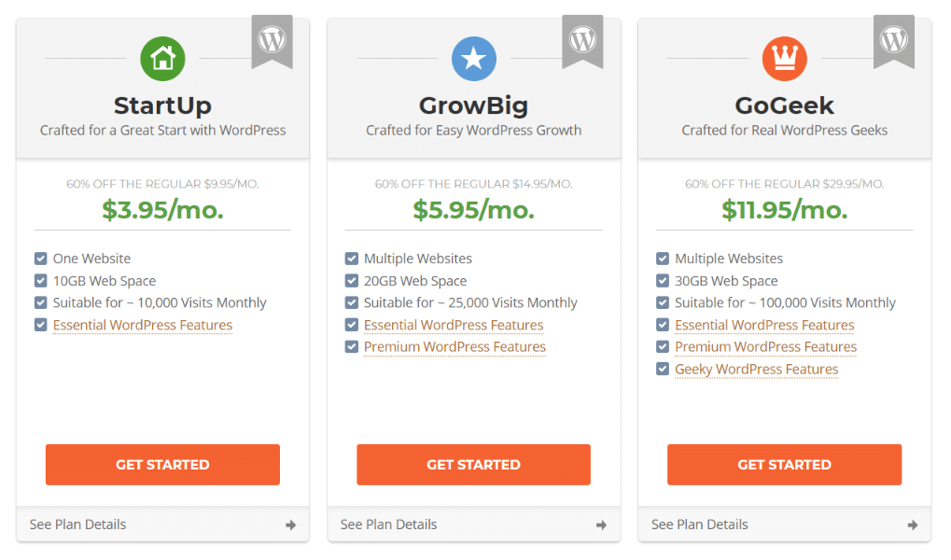Open Geeky WordPress Features link

click(756, 370)
